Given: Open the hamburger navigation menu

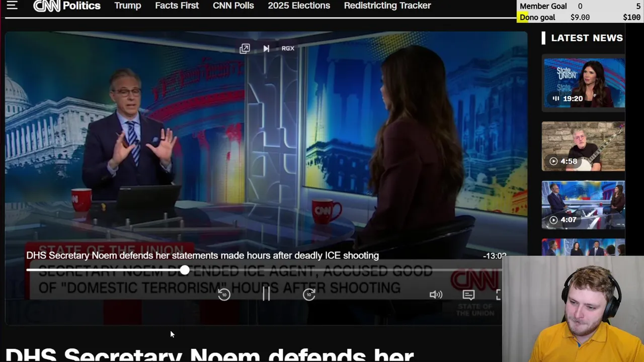Looking at the screenshot, I should coord(12,6).
